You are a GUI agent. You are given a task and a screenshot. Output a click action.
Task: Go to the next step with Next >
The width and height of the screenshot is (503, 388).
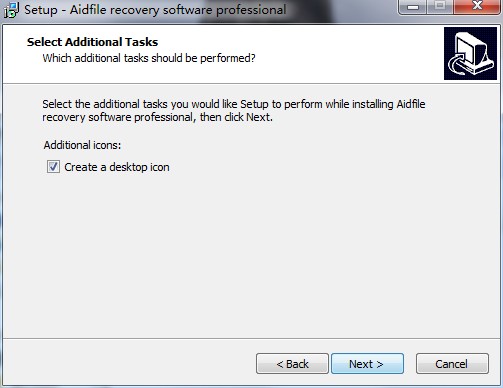click(x=367, y=364)
